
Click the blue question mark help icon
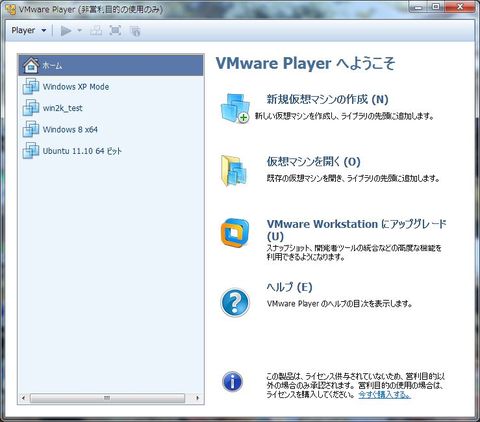point(235,302)
